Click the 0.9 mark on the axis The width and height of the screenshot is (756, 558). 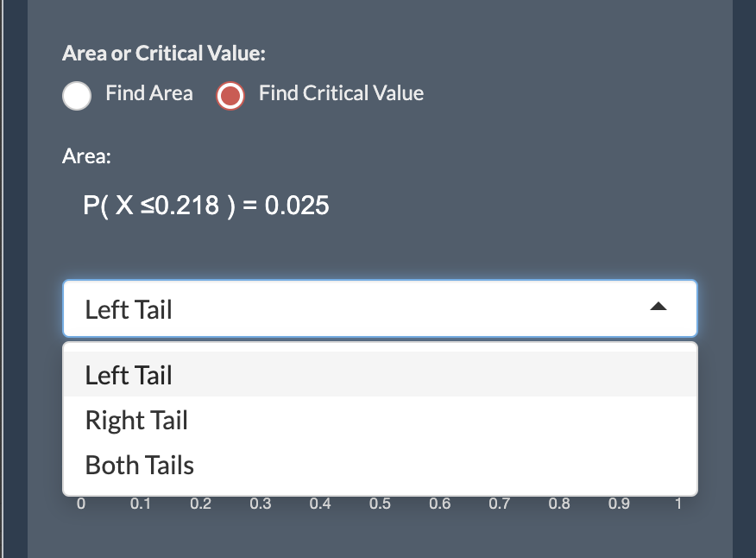pyautogui.click(x=619, y=504)
